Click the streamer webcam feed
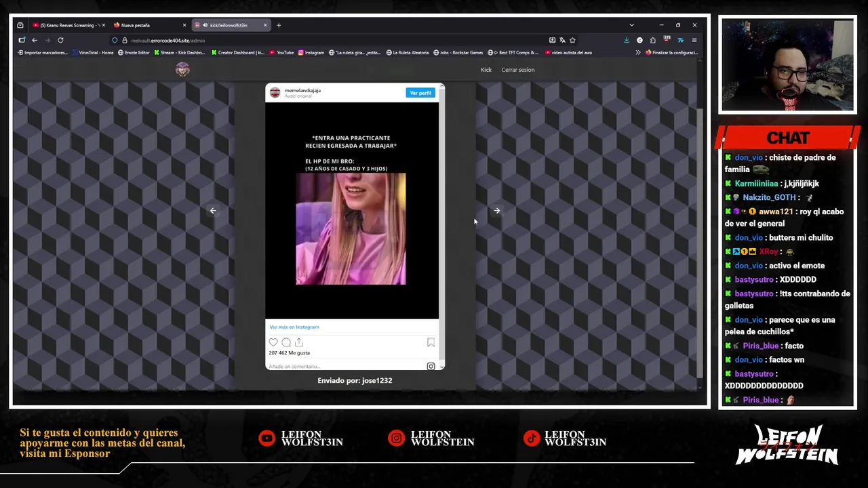This screenshot has height=488, width=868. [787, 65]
